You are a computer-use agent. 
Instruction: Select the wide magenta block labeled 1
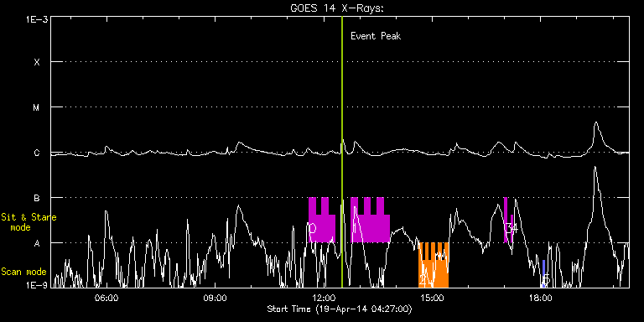click(x=370, y=220)
